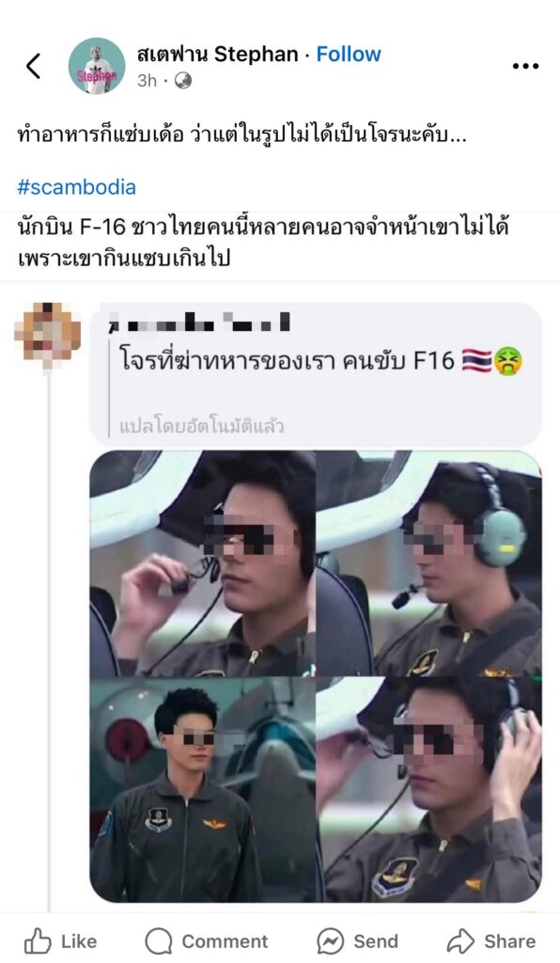Open the สเตฟาน Stephan page name

click(218, 54)
